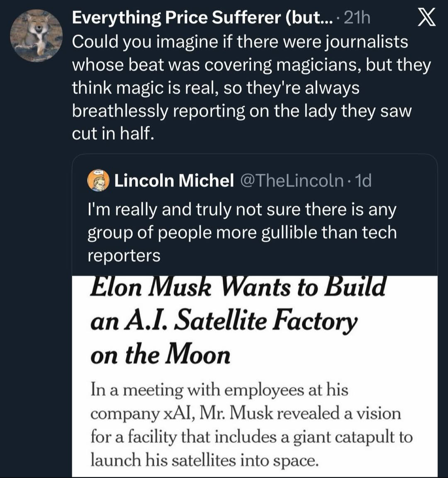The width and height of the screenshot is (448, 478).
Task: Click the word "reporters" in quoted post
Action: 124,255
